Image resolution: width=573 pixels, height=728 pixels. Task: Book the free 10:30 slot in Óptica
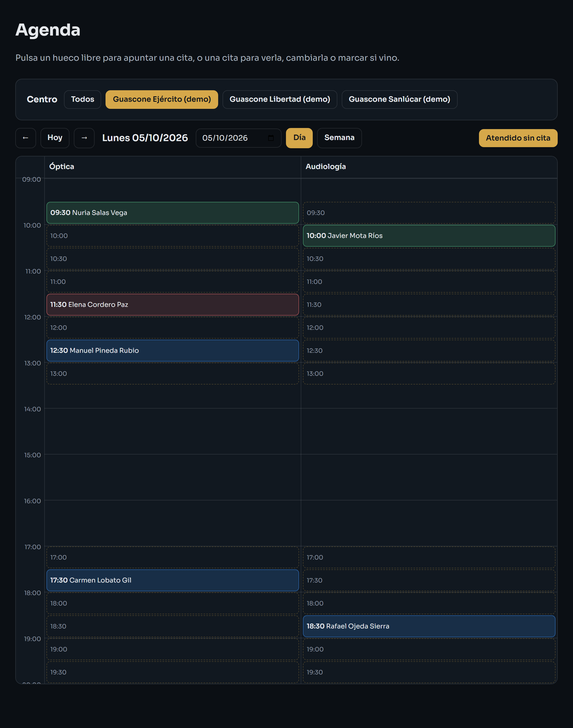[173, 259]
